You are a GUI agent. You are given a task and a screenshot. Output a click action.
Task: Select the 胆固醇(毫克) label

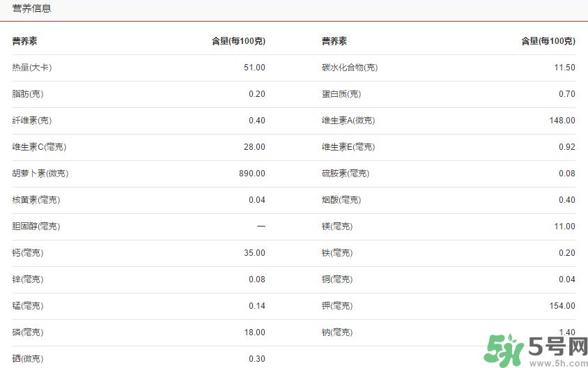[36, 227]
